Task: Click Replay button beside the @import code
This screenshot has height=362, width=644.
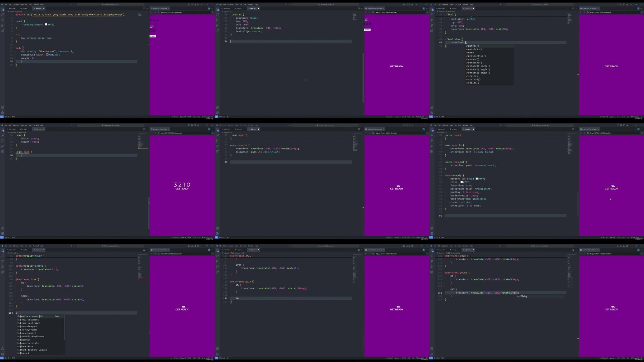Action: point(153,36)
